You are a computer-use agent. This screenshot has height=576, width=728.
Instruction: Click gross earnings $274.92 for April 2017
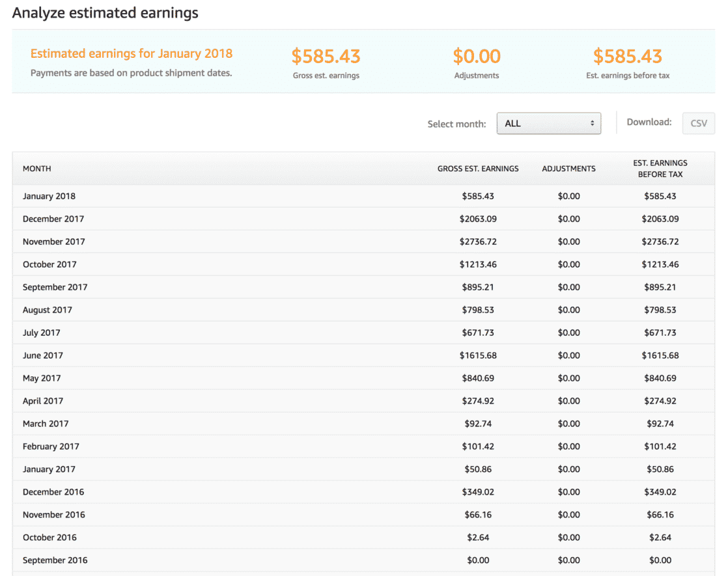coord(478,400)
